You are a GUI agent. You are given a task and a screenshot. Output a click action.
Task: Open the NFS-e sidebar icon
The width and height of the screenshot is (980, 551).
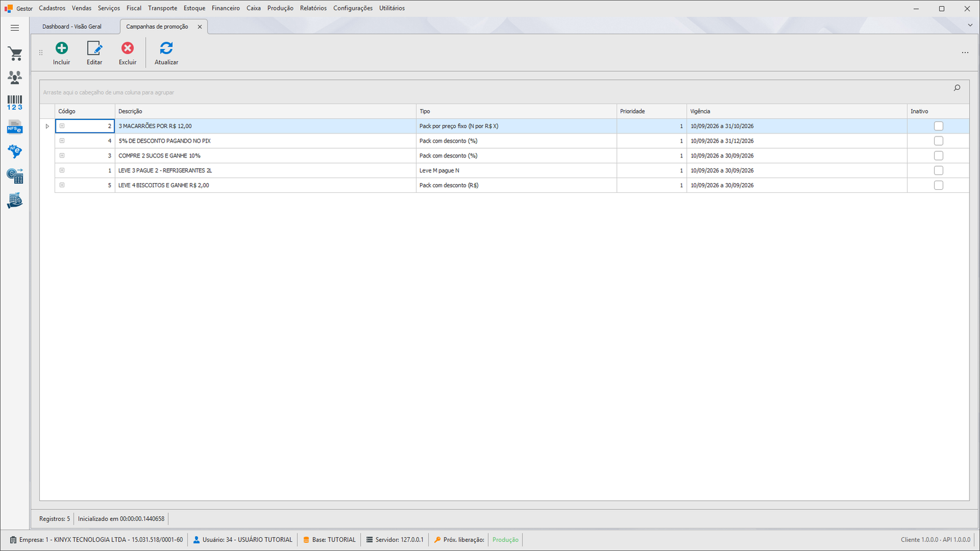(15, 127)
